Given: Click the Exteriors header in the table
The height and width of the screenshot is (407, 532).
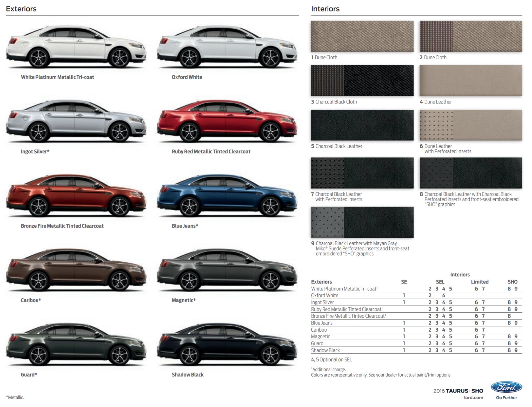Looking at the screenshot, I should pos(321,282).
